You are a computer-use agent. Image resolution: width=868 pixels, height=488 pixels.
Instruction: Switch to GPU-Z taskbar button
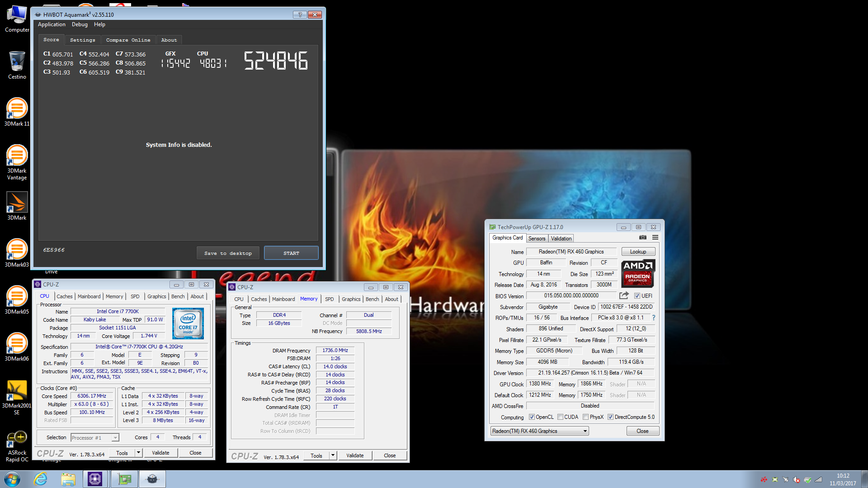click(124, 479)
